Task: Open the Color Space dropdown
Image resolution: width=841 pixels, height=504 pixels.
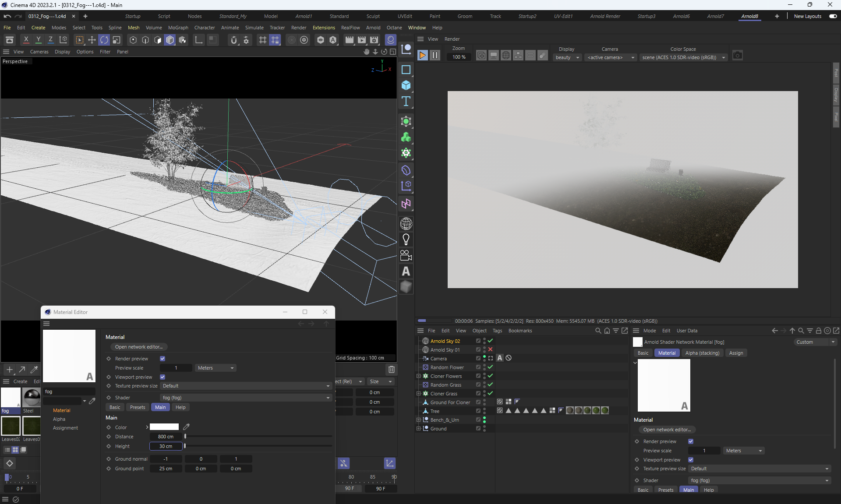Action: click(683, 57)
